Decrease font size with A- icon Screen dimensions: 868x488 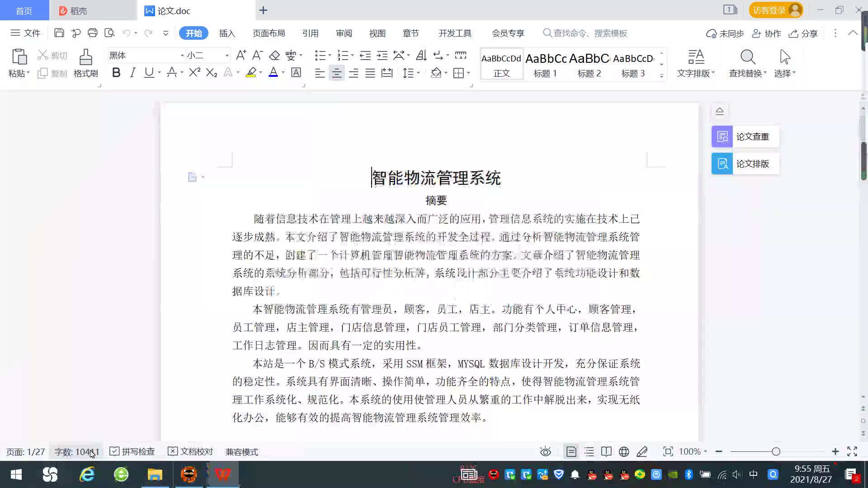(257, 55)
